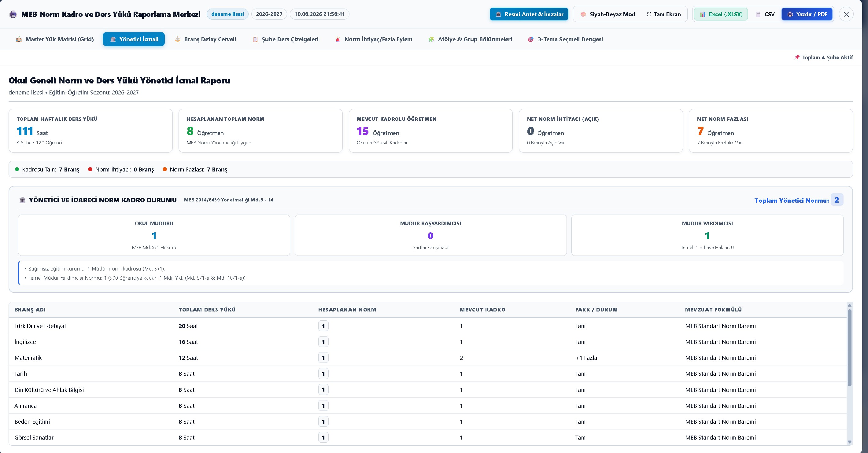Click the table's vertical scrollbar thumb

[849, 348]
